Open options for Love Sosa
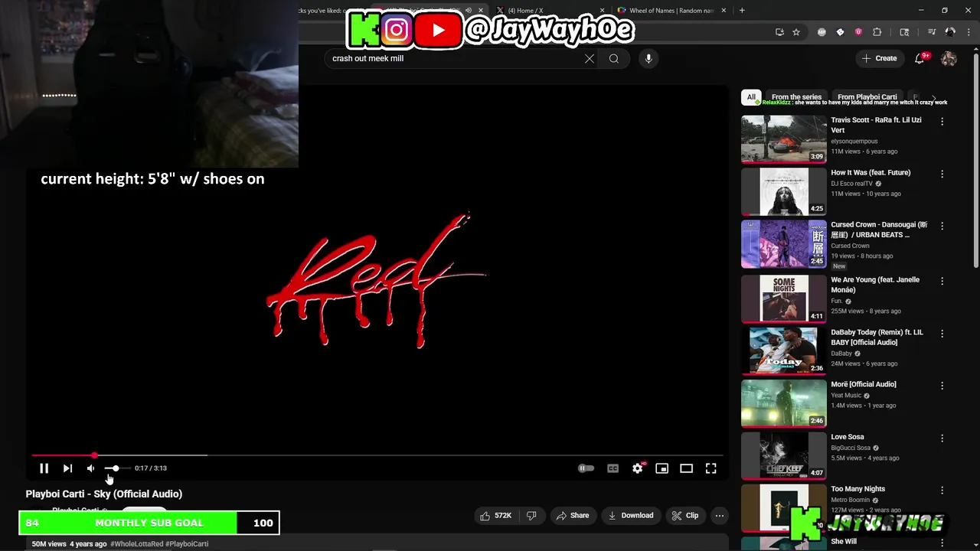Screen dimensions: 980x551 point(942,439)
